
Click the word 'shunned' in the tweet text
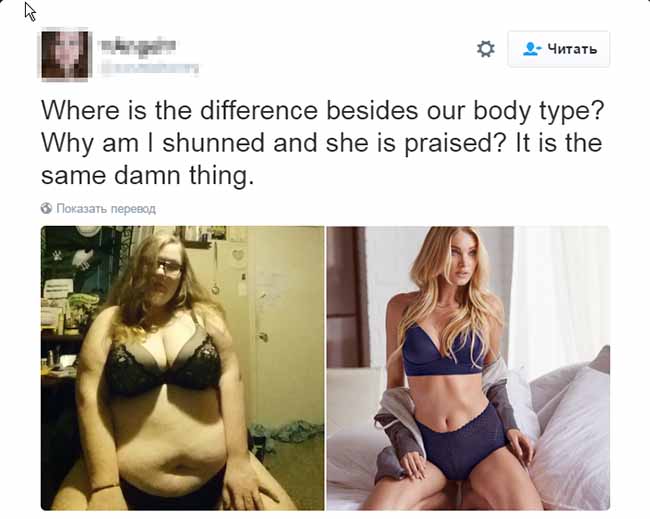pos(213,143)
